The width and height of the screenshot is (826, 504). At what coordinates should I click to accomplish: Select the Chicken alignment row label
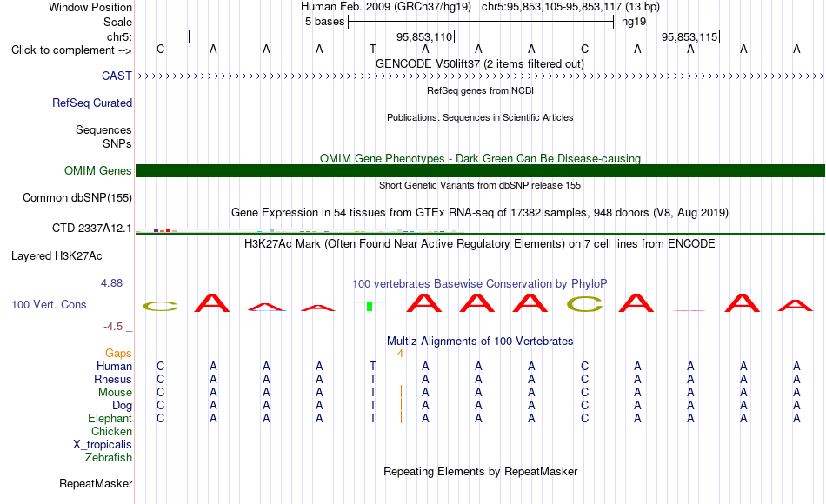[x=111, y=431]
